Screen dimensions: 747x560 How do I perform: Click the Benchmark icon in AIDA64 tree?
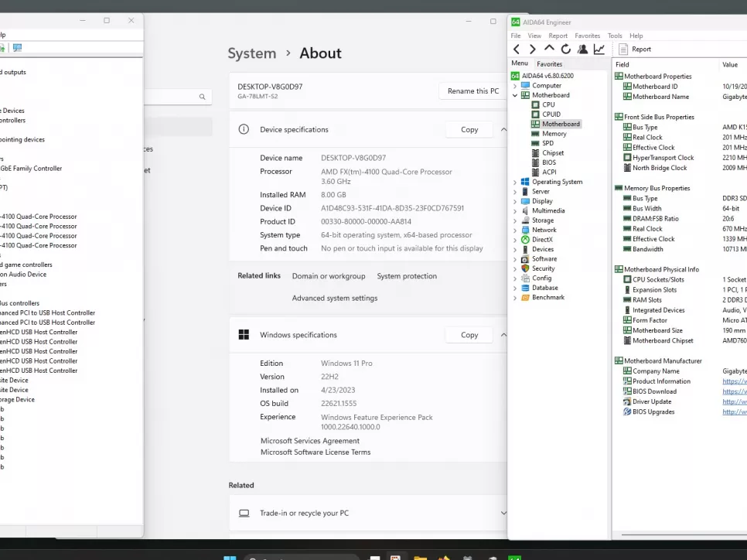525,297
